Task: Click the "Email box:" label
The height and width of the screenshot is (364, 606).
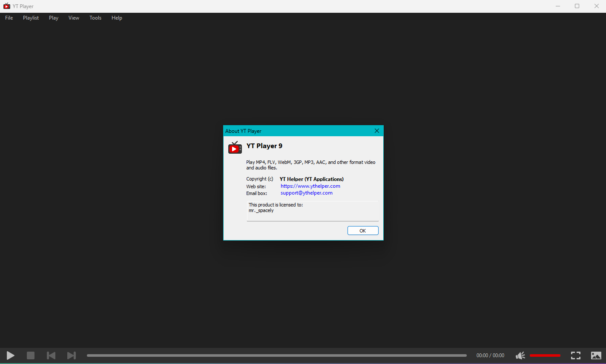Action: [x=257, y=193]
